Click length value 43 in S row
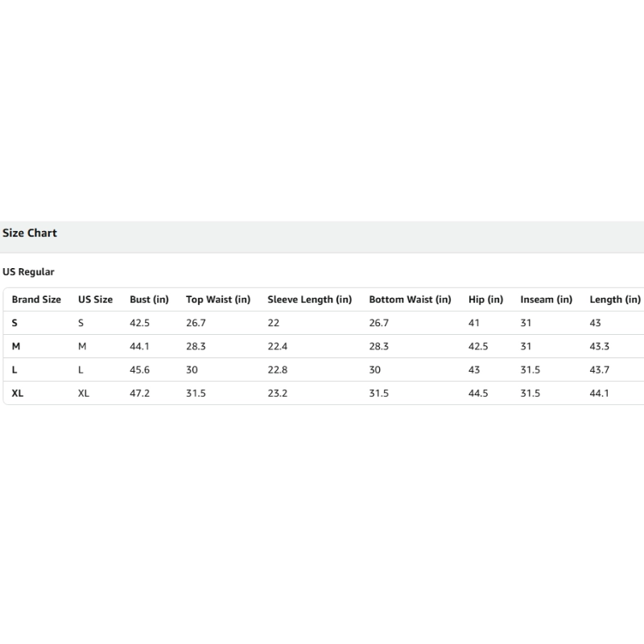644x644 pixels. (x=596, y=323)
